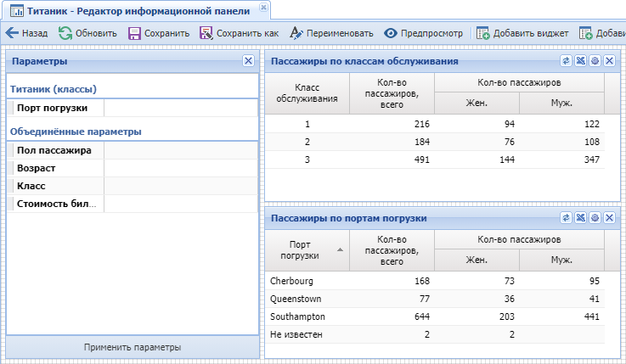Click the cell with value 216
Image resolution: width=626 pixels, height=364 pixels.
pyautogui.click(x=392, y=124)
